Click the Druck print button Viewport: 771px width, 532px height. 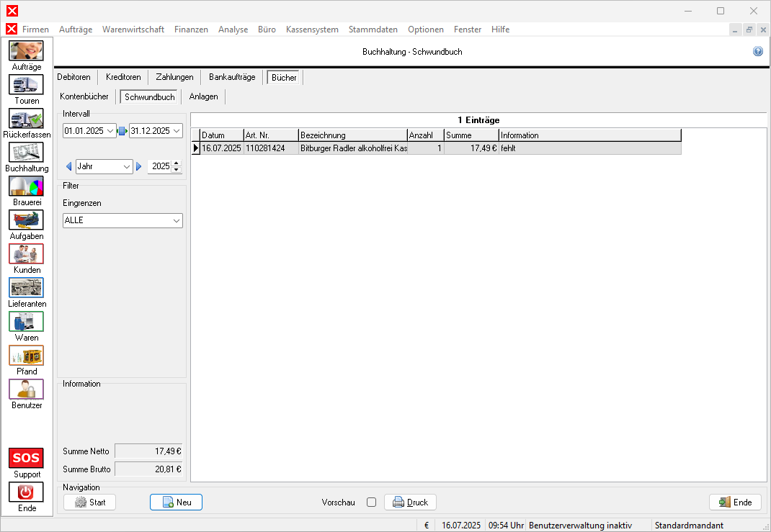pyautogui.click(x=410, y=502)
